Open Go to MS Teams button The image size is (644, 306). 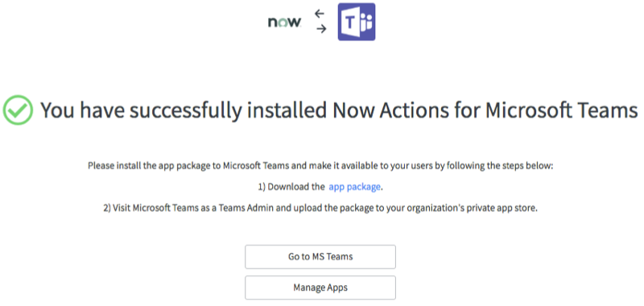click(320, 257)
